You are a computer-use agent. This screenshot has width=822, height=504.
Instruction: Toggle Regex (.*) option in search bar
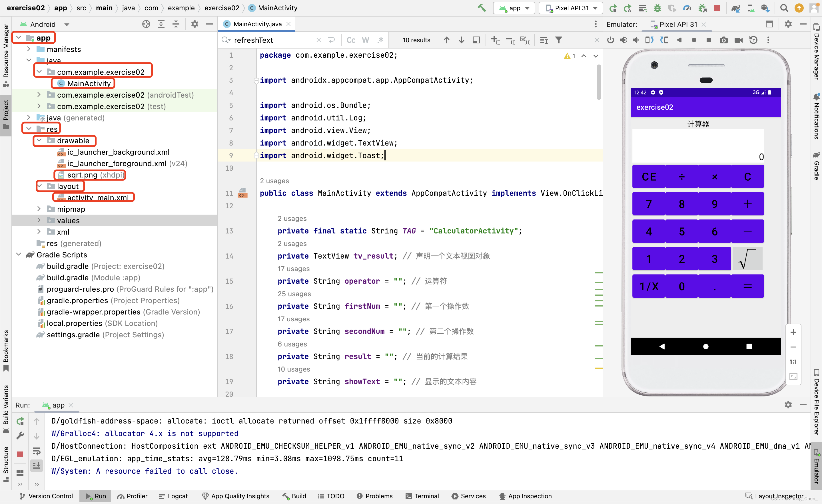(x=380, y=40)
